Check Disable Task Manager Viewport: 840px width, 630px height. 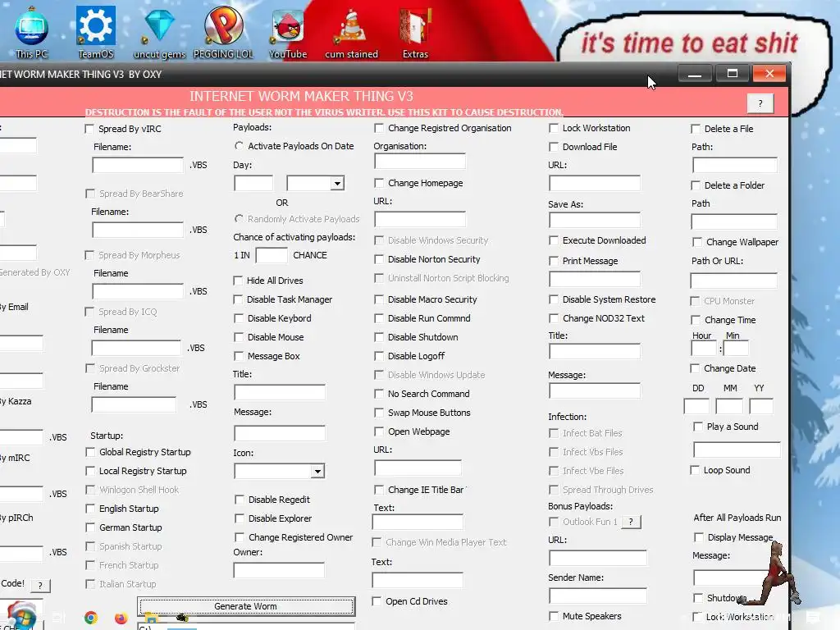[239, 299]
